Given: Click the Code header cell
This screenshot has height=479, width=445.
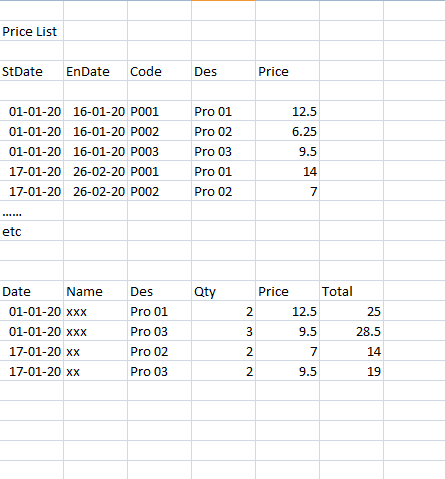Looking at the screenshot, I should tap(159, 71).
